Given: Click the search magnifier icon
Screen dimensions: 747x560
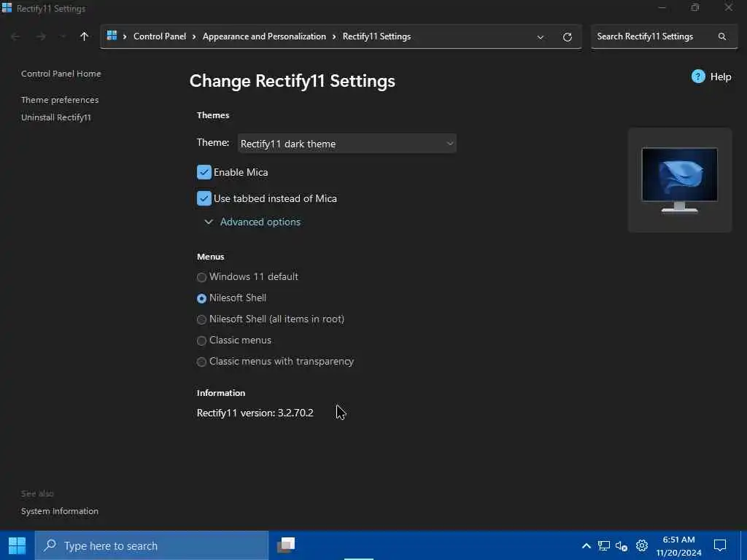Looking at the screenshot, I should pyautogui.click(x=722, y=36).
